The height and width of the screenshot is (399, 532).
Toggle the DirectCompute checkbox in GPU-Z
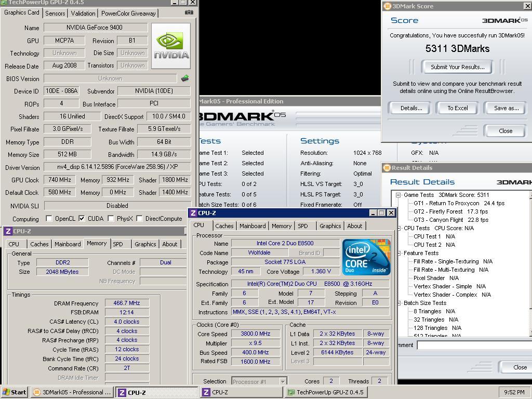point(139,219)
